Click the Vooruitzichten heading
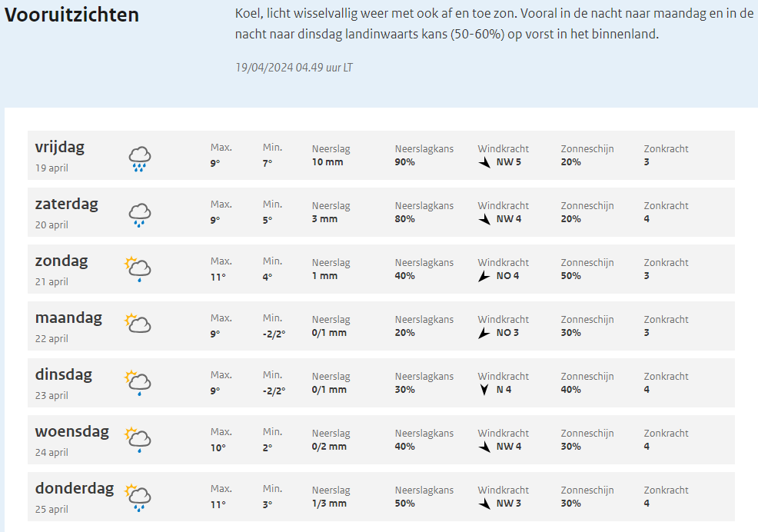This screenshot has height=532, width=758. point(71,15)
